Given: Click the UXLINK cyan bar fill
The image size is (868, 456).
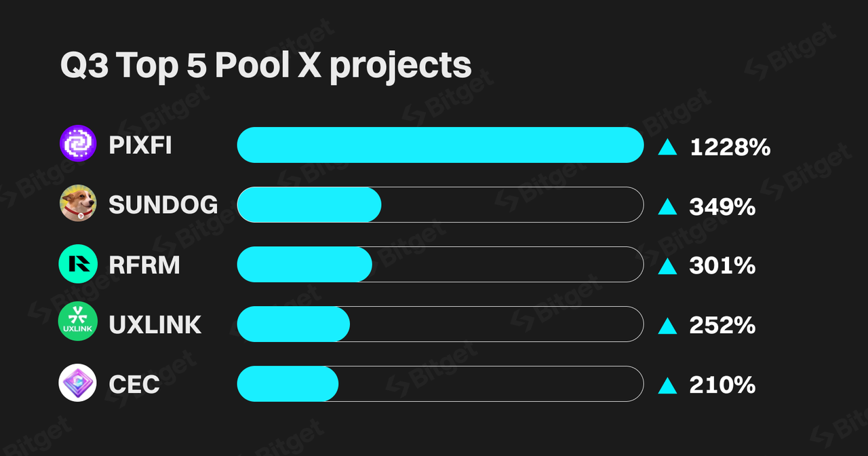Looking at the screenshot, I should pos(294,324).
